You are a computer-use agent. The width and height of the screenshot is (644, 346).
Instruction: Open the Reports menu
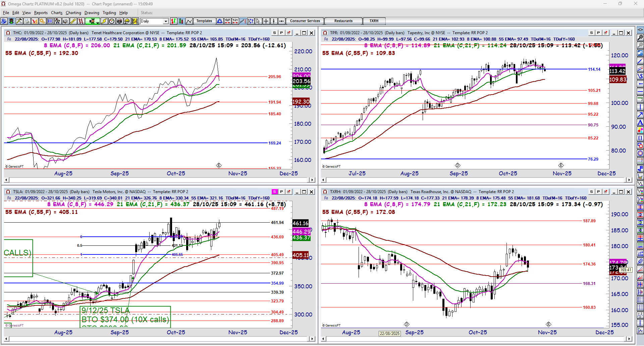coord(41,13)
